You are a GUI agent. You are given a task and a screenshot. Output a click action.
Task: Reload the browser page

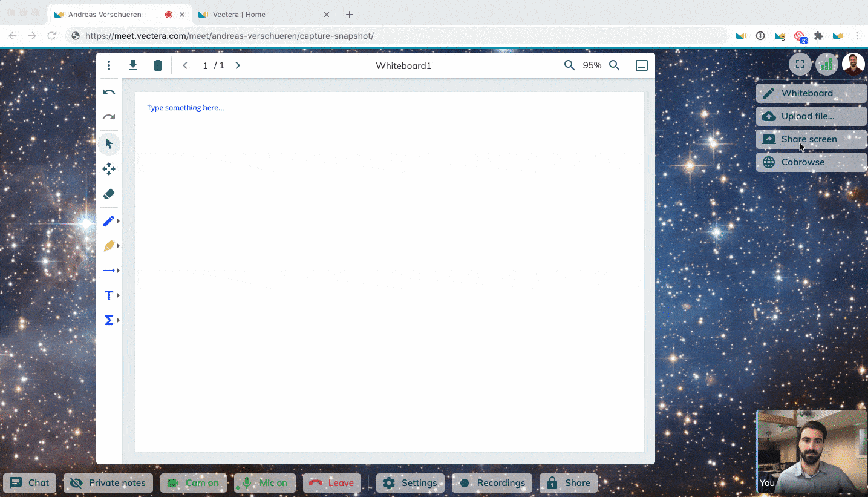coord(52,36)
